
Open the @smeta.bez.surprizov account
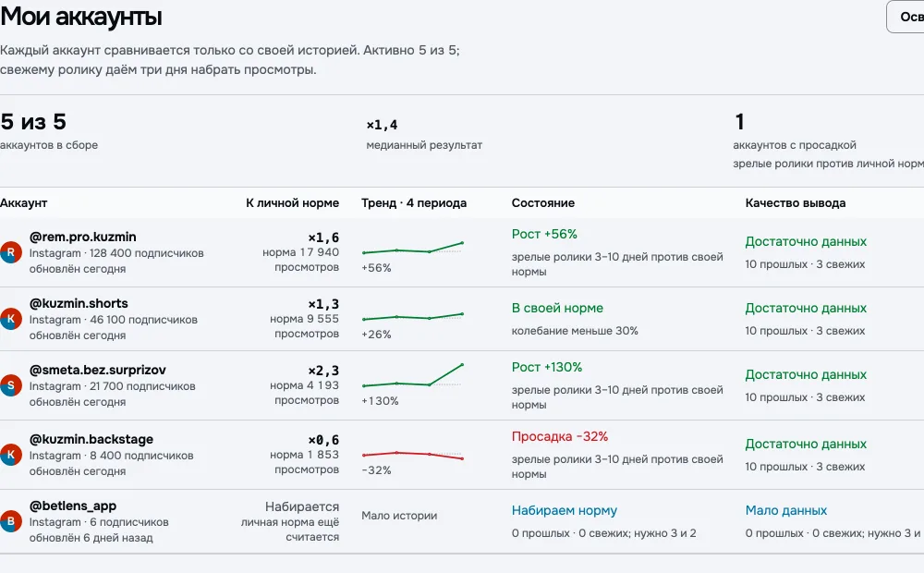(97, 371)
